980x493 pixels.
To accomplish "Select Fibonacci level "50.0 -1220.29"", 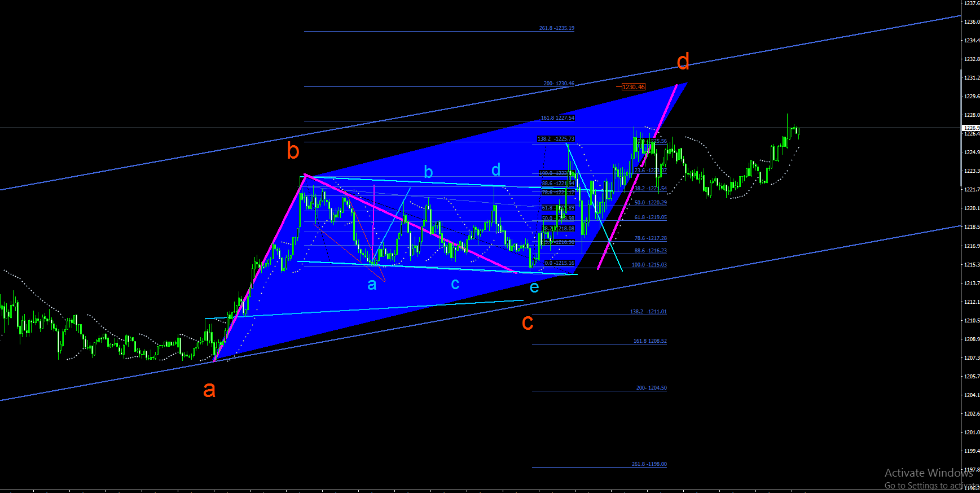I will 651,203.
